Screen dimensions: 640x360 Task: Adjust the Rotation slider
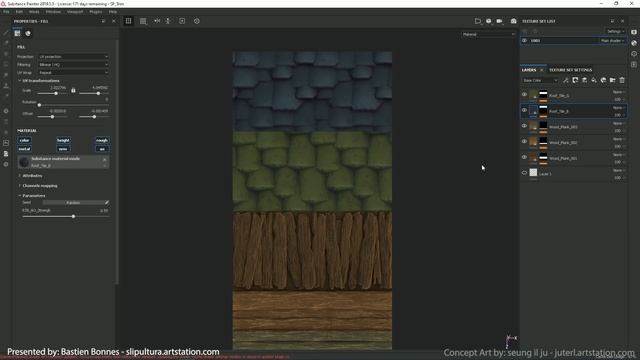tap(73, 105)
